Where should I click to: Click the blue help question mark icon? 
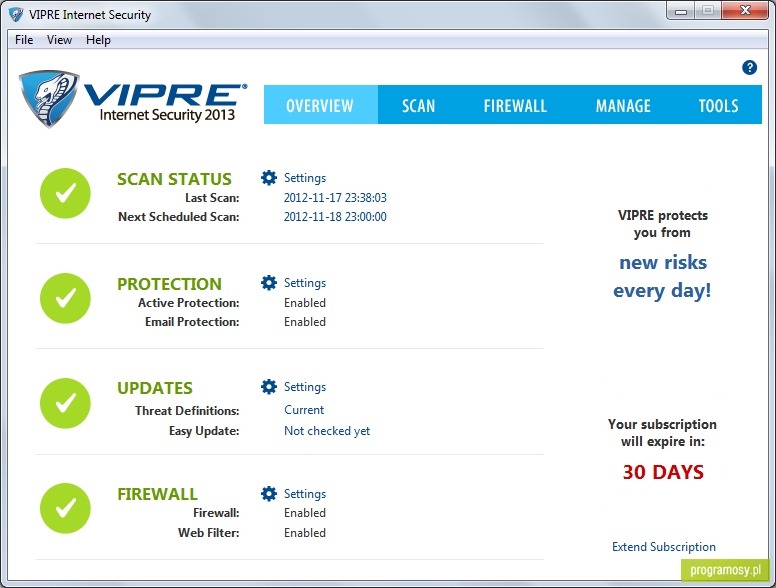[749, 67]
